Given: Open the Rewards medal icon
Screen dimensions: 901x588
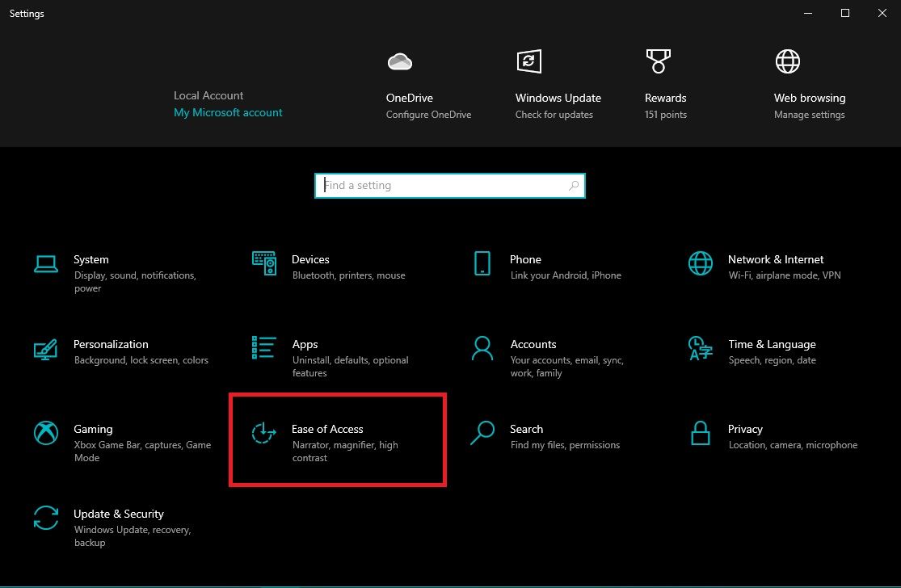Looking at the screenshot, I should tap(659, 61).
